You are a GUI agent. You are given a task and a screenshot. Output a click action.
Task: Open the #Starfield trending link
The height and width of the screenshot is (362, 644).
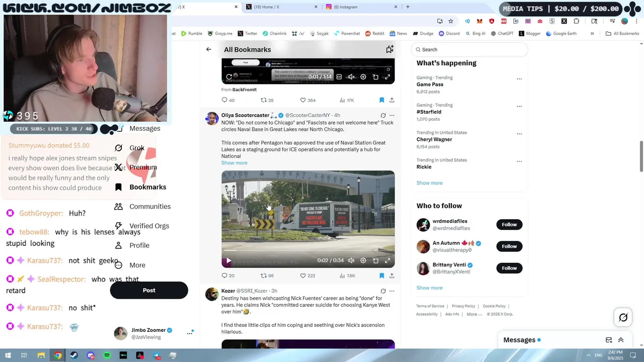pyautogui.click(x=429, y=112)
